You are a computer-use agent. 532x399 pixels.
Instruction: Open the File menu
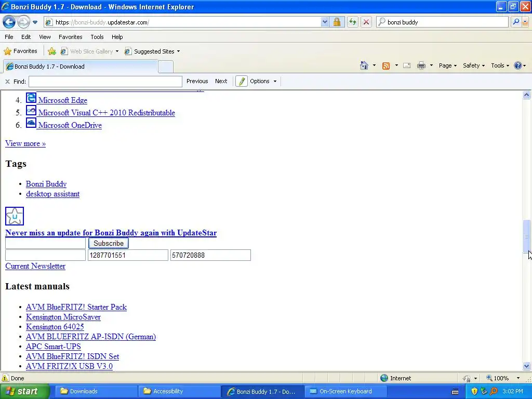[x=9, y=37]
